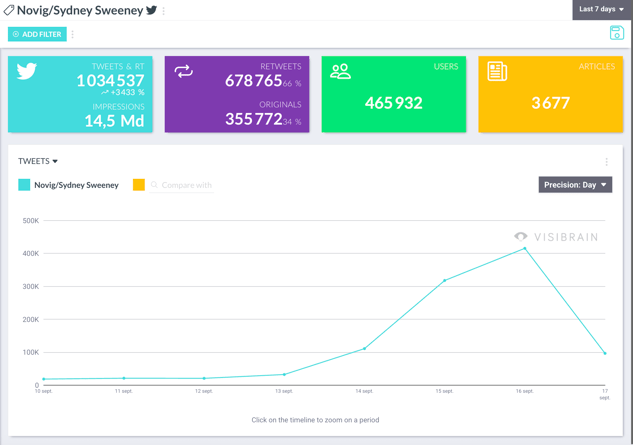Screen dimensions: 633x445
Task: Click the 400K y-axis label
Action: (31, 254)
